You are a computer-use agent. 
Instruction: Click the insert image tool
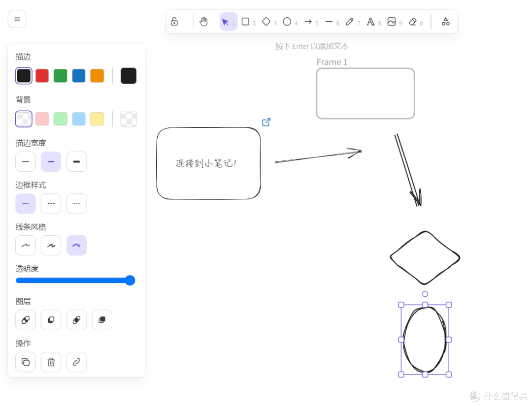(392, 22)
